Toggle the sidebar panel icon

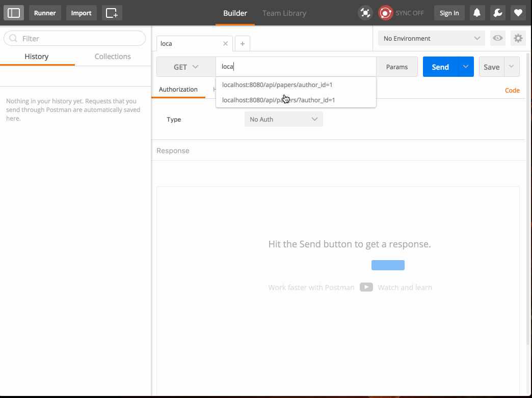14,13
